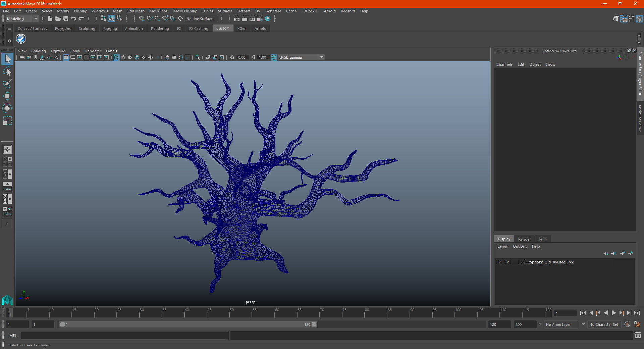
Task: Toggle wireframe shading cube icon
Action: point(117,57)
